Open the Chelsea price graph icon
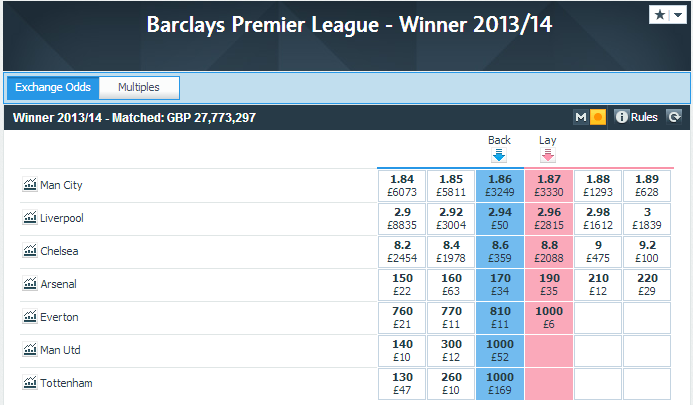Screen dimensions: 693x405 (30, 250)
